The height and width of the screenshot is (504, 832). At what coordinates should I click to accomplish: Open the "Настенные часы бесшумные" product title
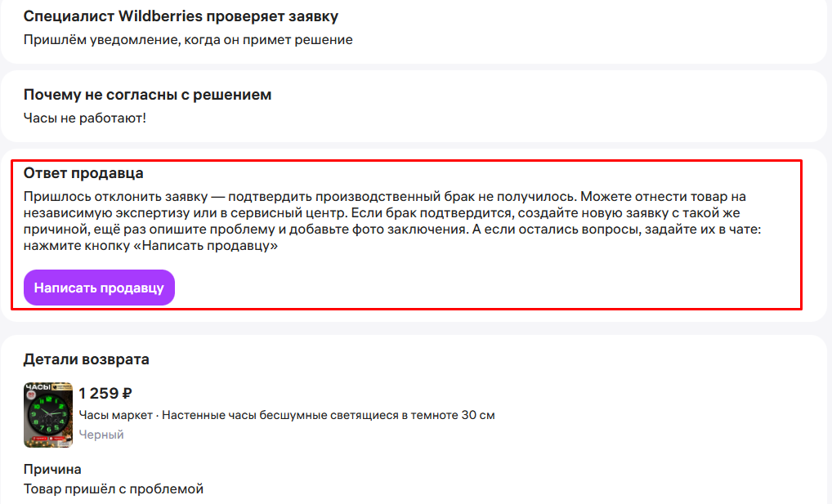[x=329, y=415]
